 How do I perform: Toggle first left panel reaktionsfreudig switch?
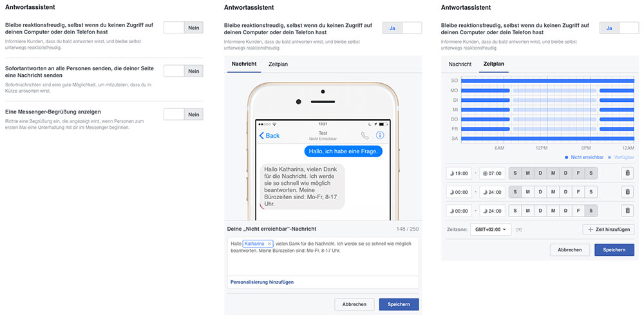click(184, 28)
